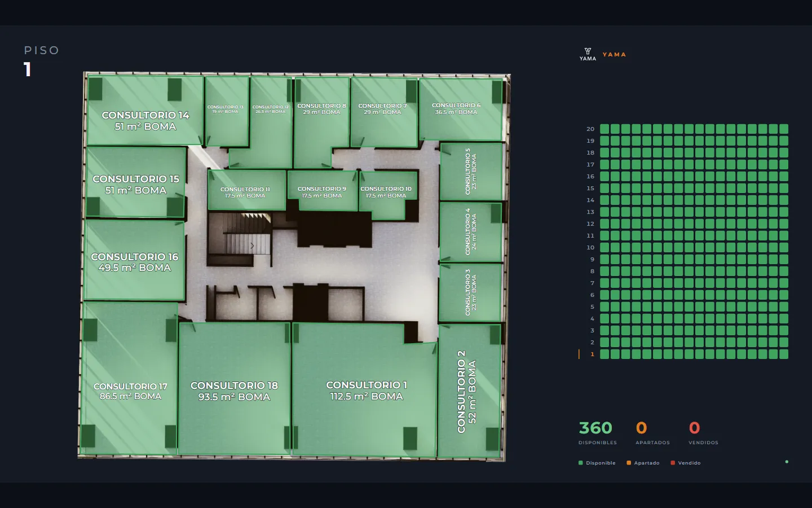Select the Consultorio 7 unit
The width and height of the screenshot is (812, 508).
coord(383,112)
